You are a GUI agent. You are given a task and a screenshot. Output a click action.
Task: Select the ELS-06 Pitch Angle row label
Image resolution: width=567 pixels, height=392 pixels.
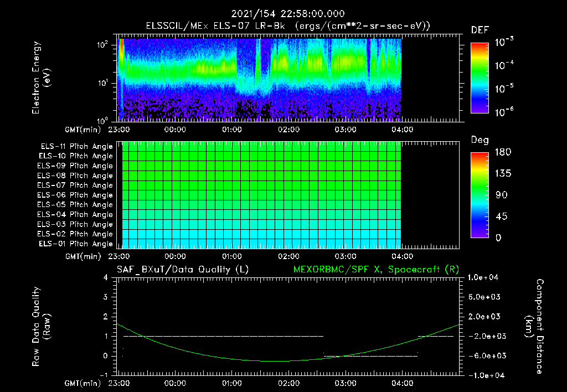point(75,195)
